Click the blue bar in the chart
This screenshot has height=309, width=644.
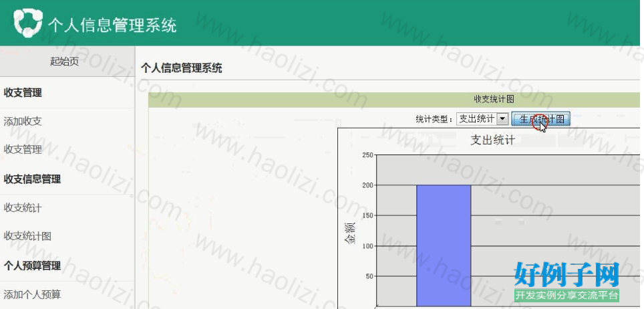pyautogui.click(x=444, y=245)
